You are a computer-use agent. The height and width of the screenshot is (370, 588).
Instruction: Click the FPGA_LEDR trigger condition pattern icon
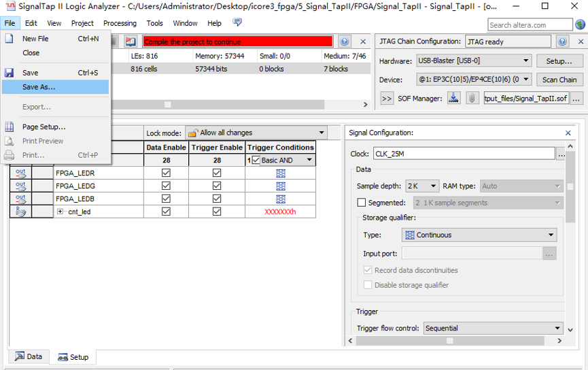tap(280, 173)
